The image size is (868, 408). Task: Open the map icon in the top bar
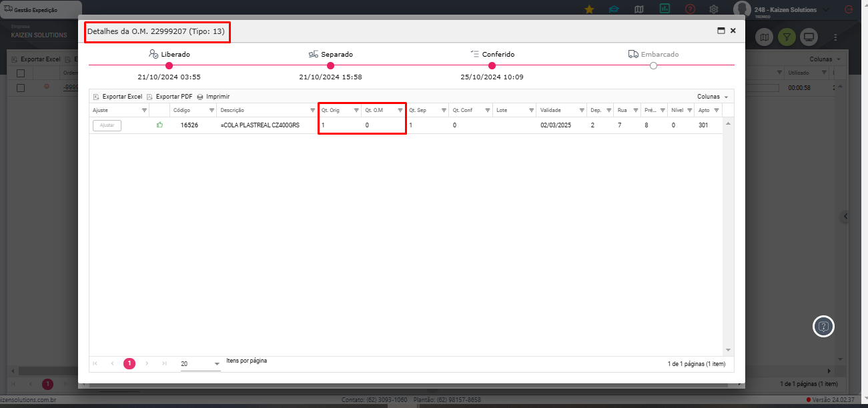(639, 9)
